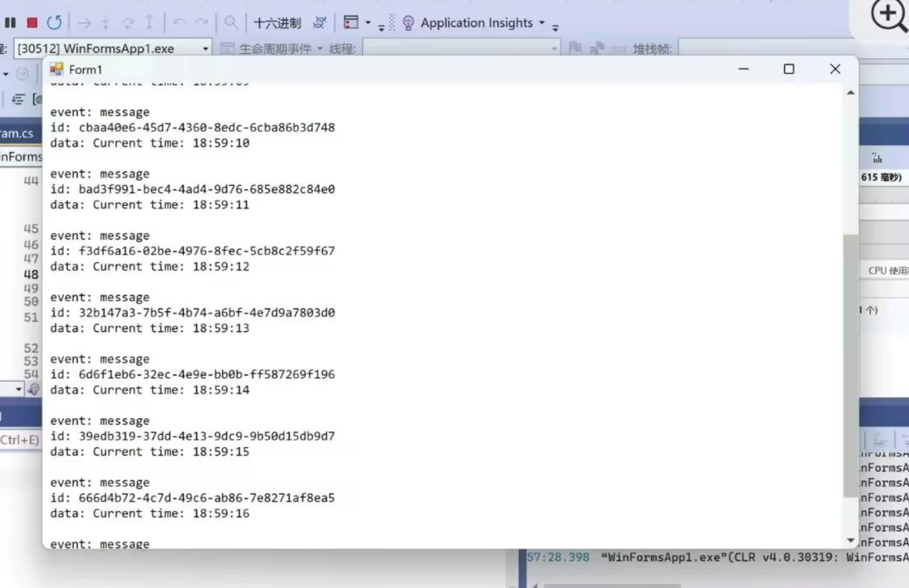Open the process dropdown showing WinFormsApp1.exe
The image size is (909, 588).
click(x=112, y=49)
